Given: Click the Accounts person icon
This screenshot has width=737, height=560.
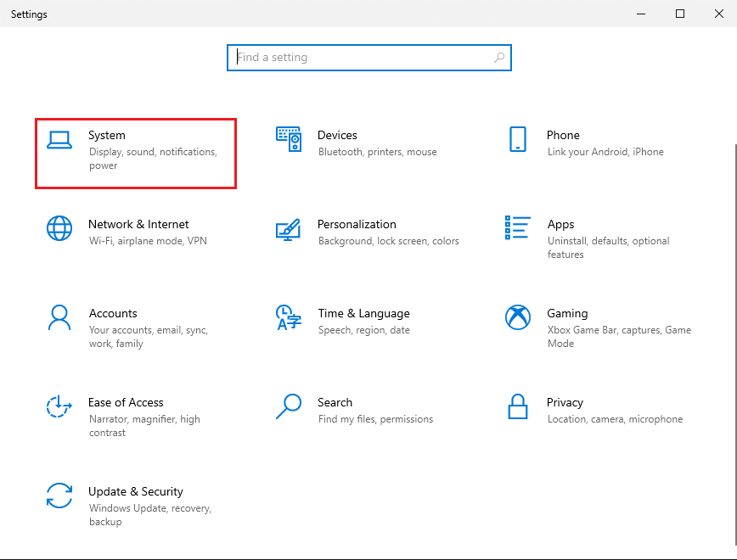Looking at the screenshot, I should point(59,318).
